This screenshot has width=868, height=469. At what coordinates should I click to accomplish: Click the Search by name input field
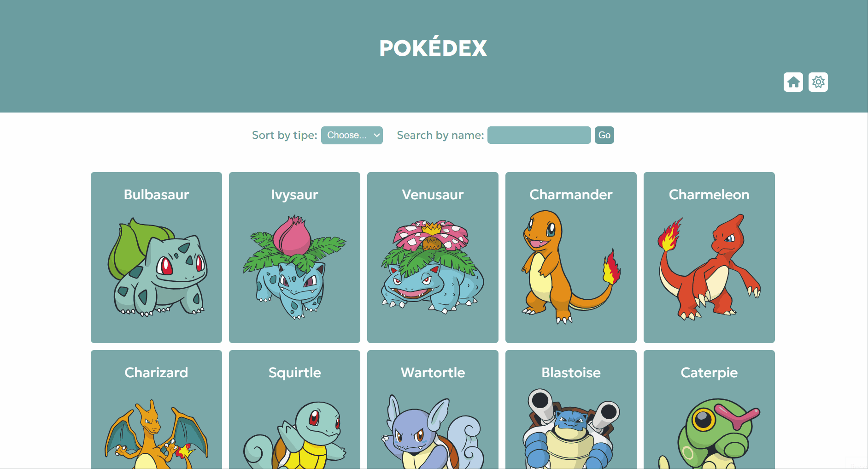point(539,135)
